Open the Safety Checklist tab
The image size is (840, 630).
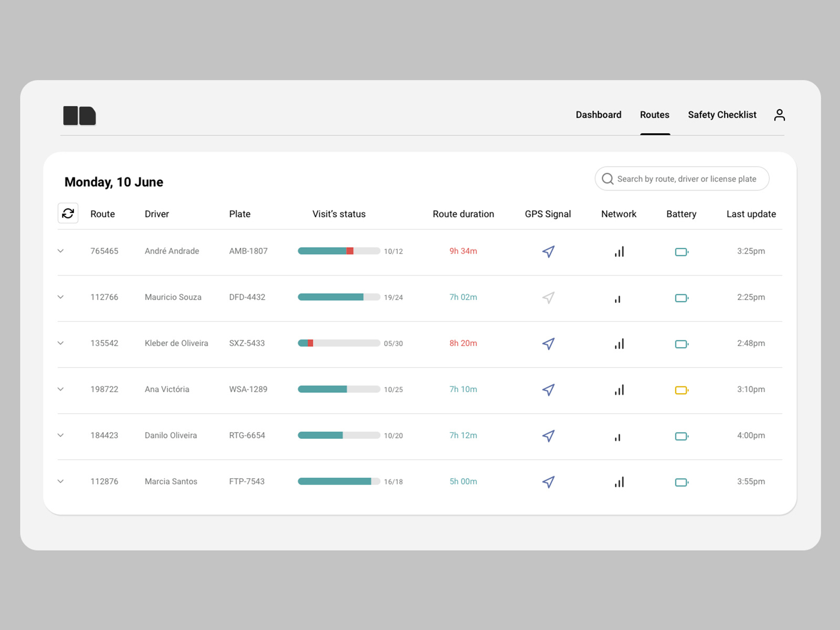click(x=722, y=114)
